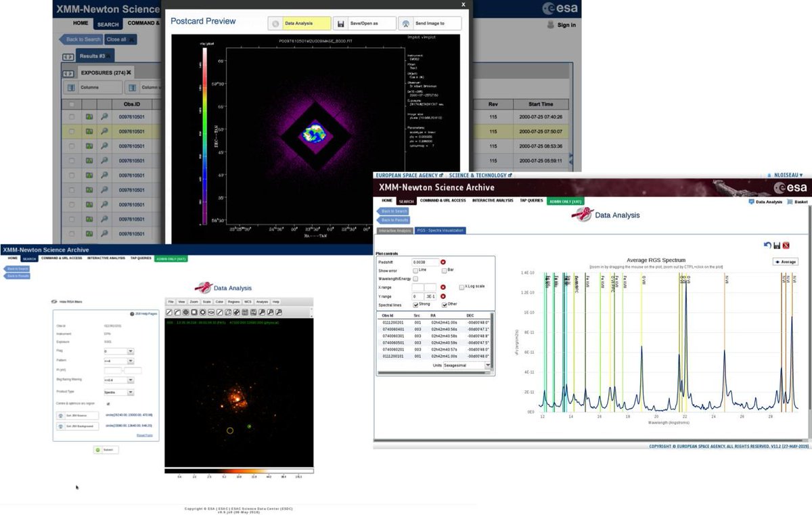This screenshot has height=515, width=812.
Task: Click Close all button in results window
Action: [120, 39]
